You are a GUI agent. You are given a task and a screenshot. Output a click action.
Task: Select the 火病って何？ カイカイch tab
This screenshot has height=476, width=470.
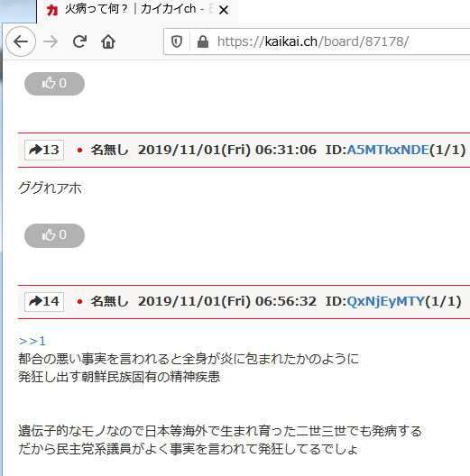(x=137, y=11)
